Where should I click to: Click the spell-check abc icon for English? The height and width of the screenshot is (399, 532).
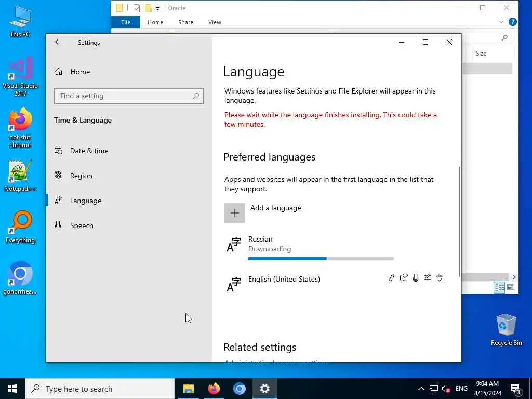click(440, 277)
